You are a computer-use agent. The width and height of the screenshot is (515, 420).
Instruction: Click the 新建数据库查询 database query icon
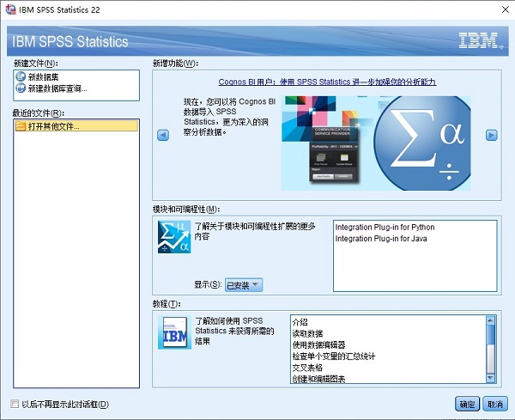21,88
